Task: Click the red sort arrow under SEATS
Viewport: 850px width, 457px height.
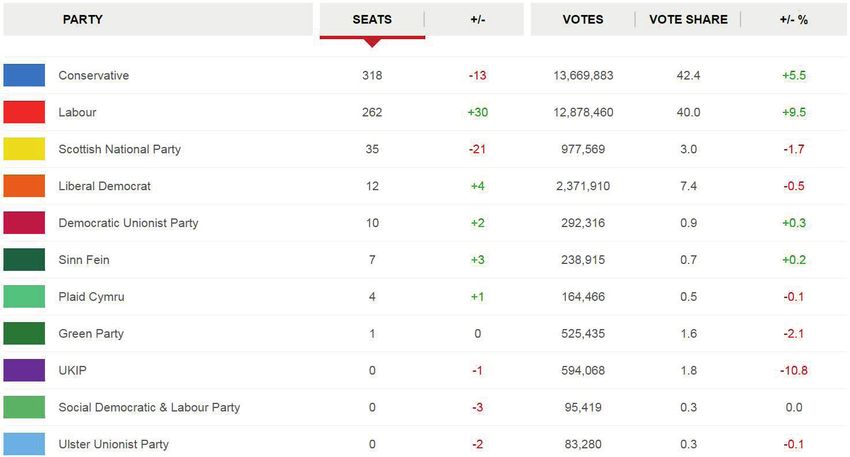Action: (x=372, y=43)
